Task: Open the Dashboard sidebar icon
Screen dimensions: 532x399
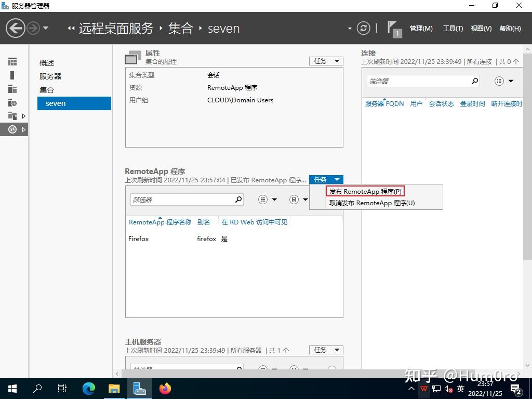Action: 12,61
